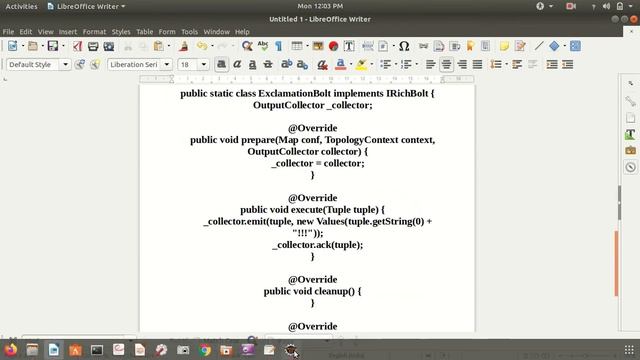The image size is (640, 360).
Task: Insert a footnote
Action: (439, 46)
